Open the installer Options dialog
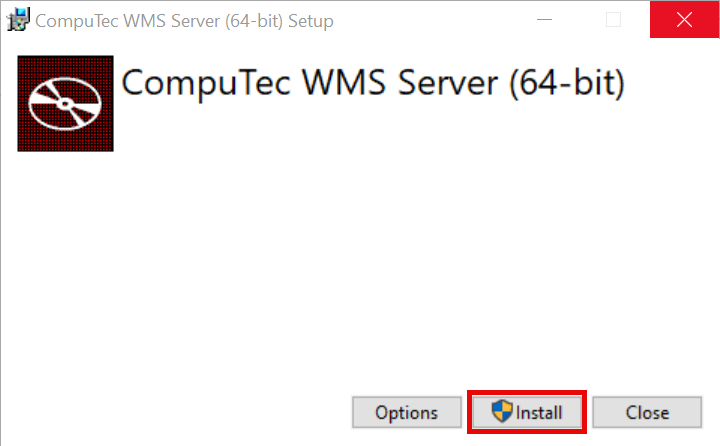 click(406, 412)
